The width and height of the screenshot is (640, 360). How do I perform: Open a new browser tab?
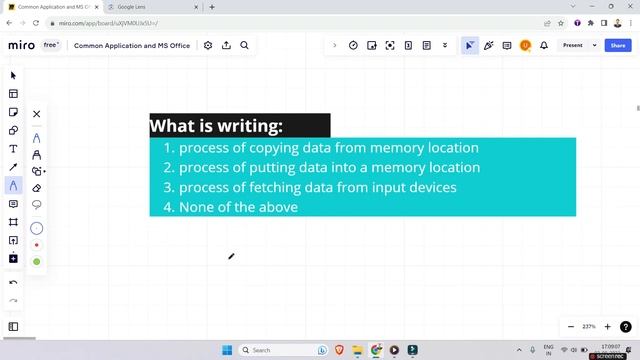point(212,7)
